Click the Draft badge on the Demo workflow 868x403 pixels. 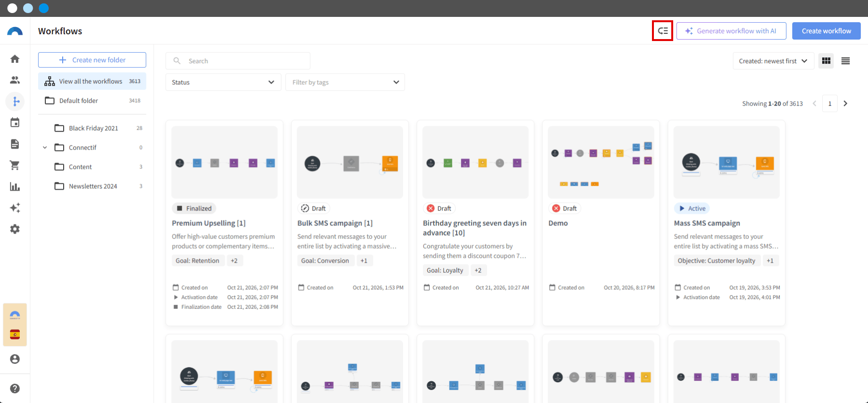(x=564, y=208)
